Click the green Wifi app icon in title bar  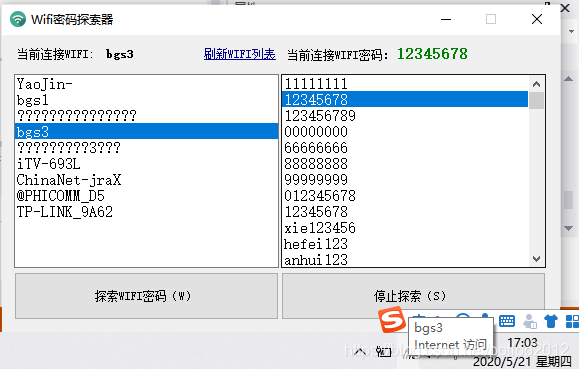(18, 19)
